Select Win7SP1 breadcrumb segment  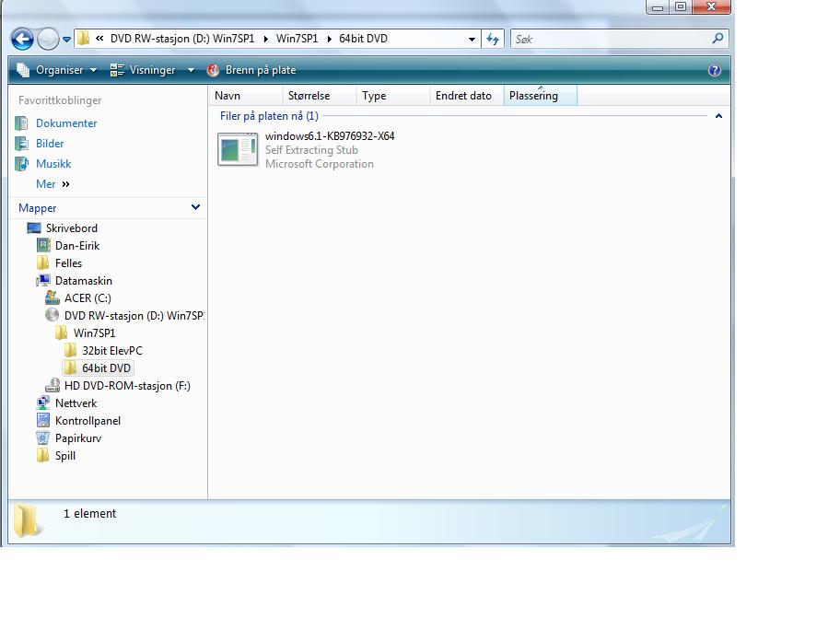(297, 39)
